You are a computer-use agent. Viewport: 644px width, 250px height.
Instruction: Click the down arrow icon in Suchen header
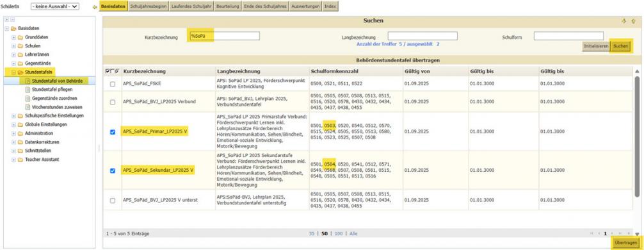point(624,21)
